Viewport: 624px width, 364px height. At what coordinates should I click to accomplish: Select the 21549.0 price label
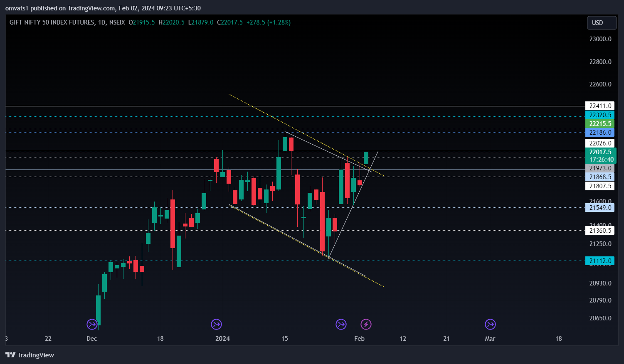point(599,208)
